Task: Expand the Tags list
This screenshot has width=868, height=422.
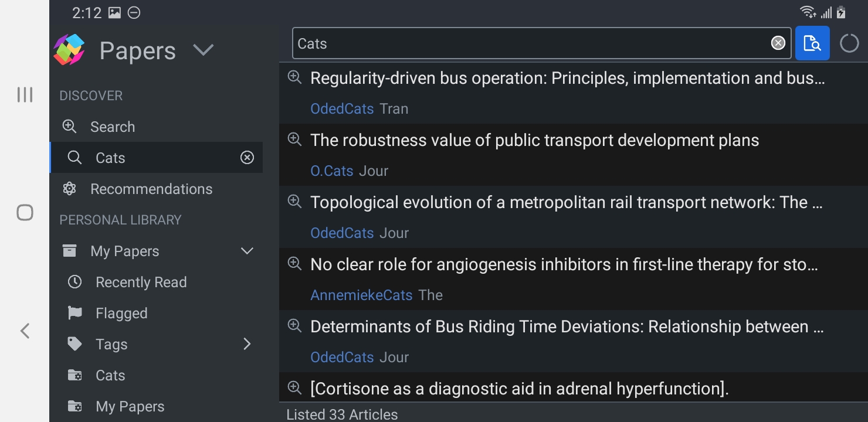Action: (x=247, y=344)
